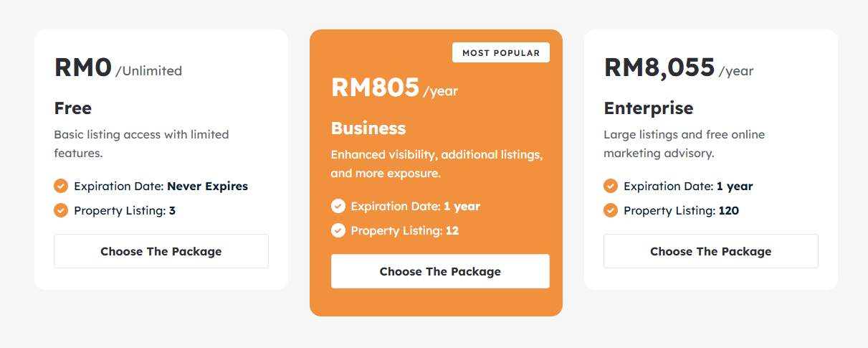The height and width of the screenshot is (348, 868).
Task: Click the 'Never Expires' text in Free plan
Action: click(x=207, y=186)
